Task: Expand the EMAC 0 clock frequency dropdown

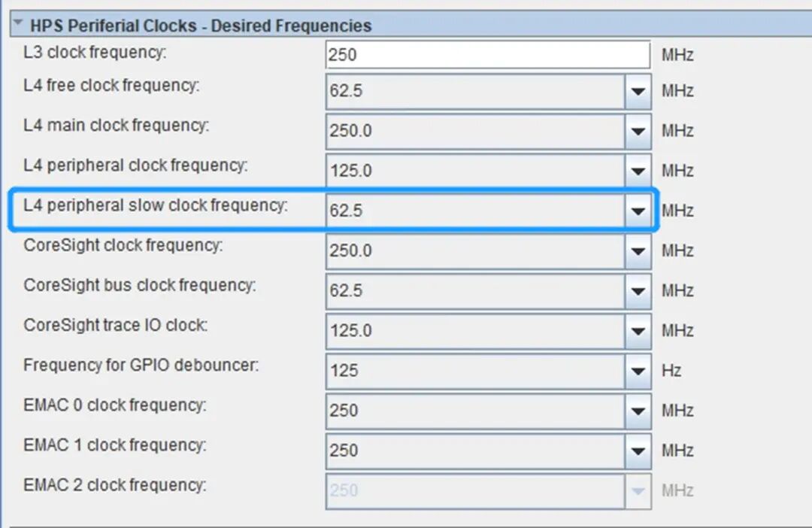Action: tap(638, 411)
